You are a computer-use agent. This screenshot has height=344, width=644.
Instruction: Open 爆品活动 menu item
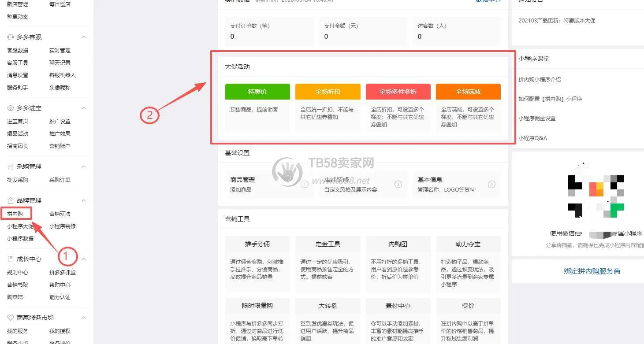click(x=18, y=134)
